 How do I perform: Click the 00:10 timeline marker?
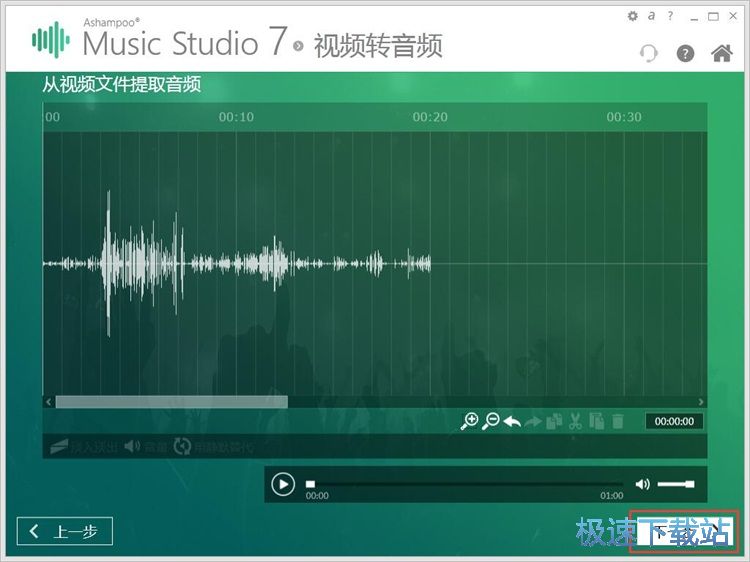point(236,117)
